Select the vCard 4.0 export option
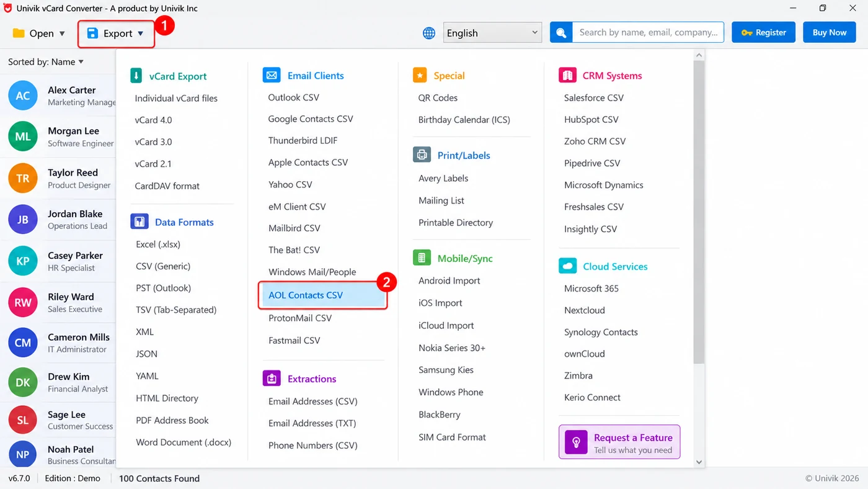Screen dimensions: 868x489 click(153, 120)
